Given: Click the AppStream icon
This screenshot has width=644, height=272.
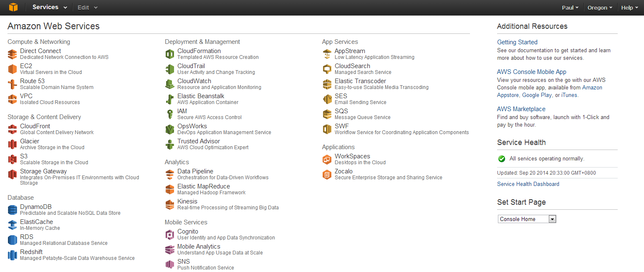Looking at the screenshot, I should (327, 54).
